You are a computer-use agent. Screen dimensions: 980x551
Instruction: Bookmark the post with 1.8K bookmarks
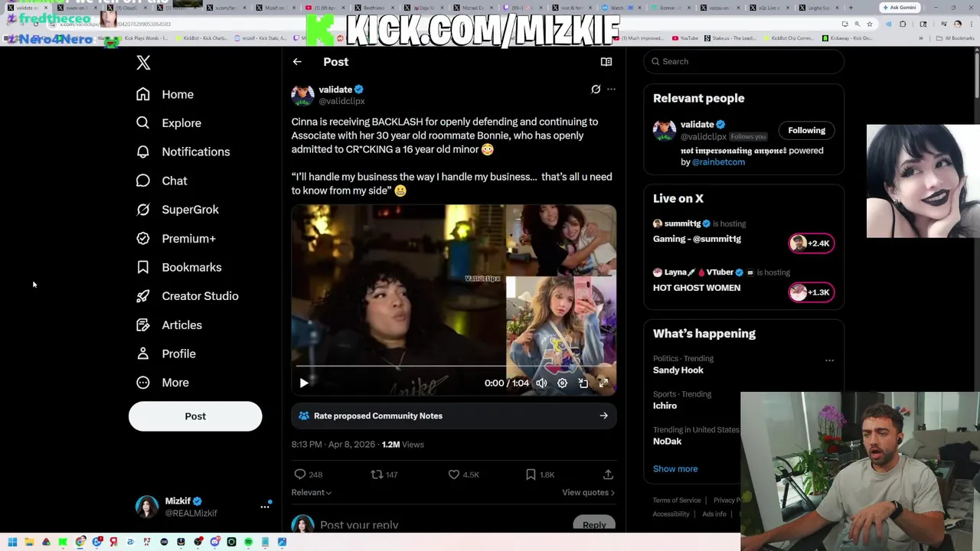tap(531, 474)
